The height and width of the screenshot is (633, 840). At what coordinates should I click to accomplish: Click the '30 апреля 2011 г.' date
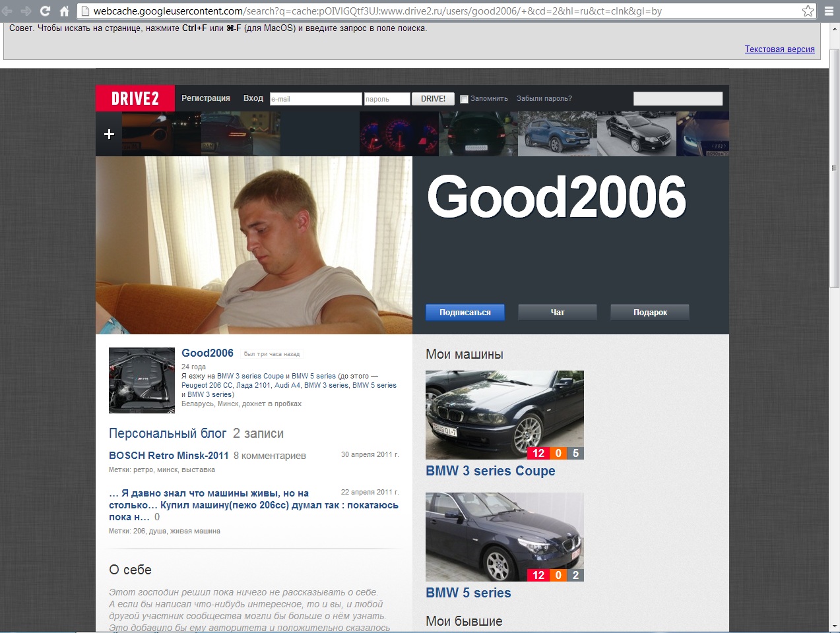tap(370, 454)
